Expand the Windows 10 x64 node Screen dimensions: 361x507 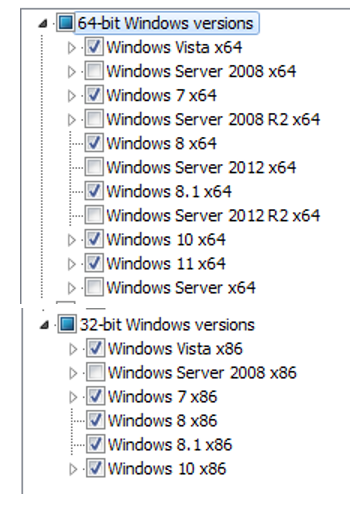[71, 240]
